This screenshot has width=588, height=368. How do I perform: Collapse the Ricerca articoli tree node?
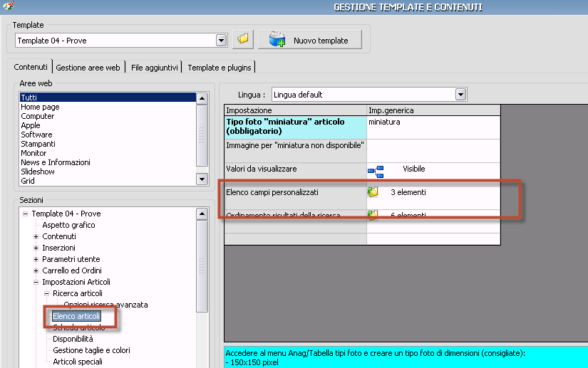(46, 293)
